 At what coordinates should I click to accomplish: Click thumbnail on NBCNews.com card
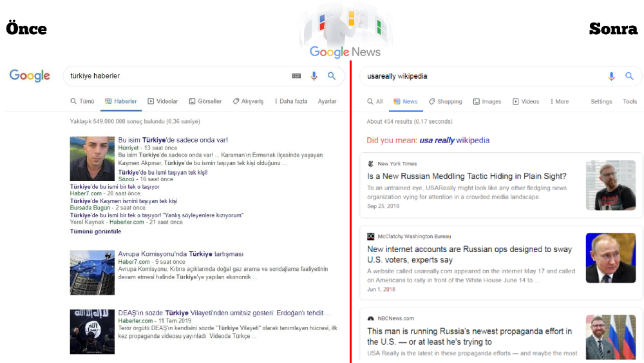click(611, 337)
